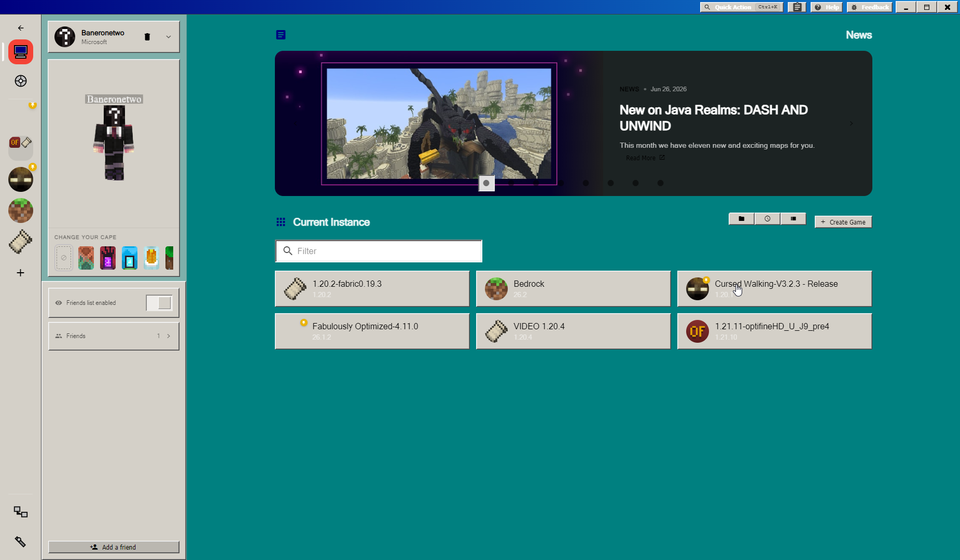This screenshot has width=960, height=560.
Task: Switch instance view to the folder option
Action: (742, 219)
